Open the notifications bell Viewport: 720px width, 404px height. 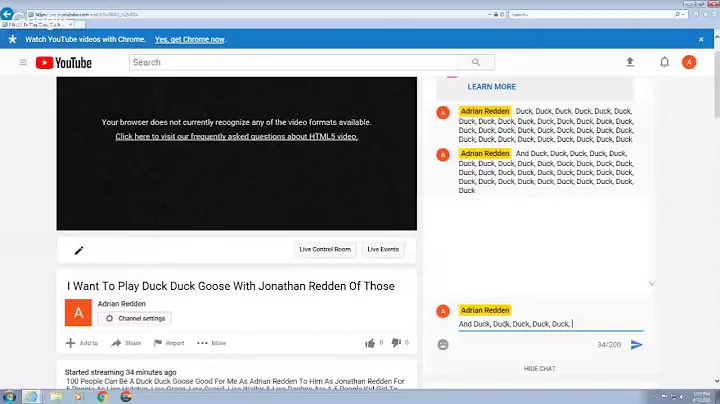click(x=664, y=62)
